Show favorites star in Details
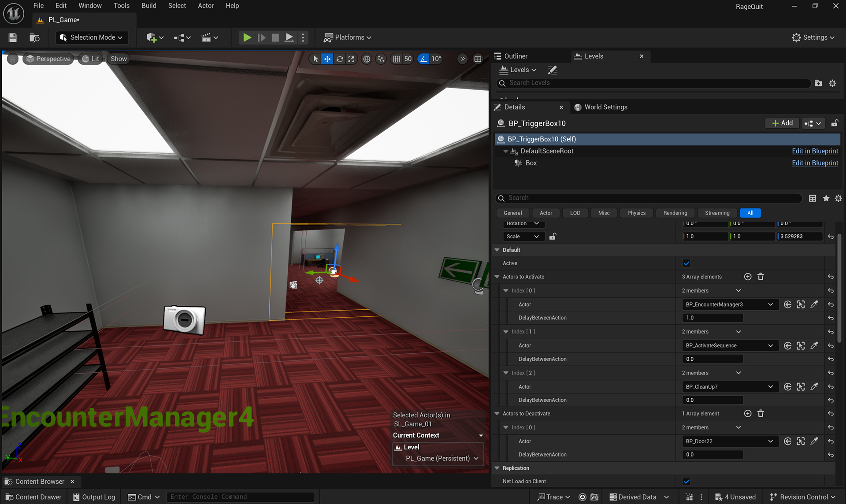846x504 pixels. [x=826, y=198]
